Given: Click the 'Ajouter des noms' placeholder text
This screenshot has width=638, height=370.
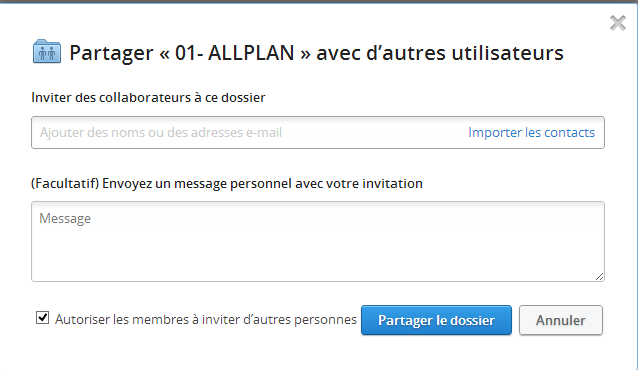Looking at the screenshot, I should pyautogui.click(x=161, y=133).
